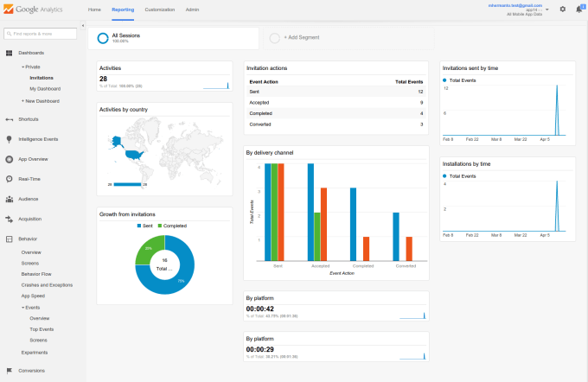Image resolution: width=588 pixels, height=382 pixels.
Task: Open the Admin tab
Action: pyautogui.click(x=193, y=10)
